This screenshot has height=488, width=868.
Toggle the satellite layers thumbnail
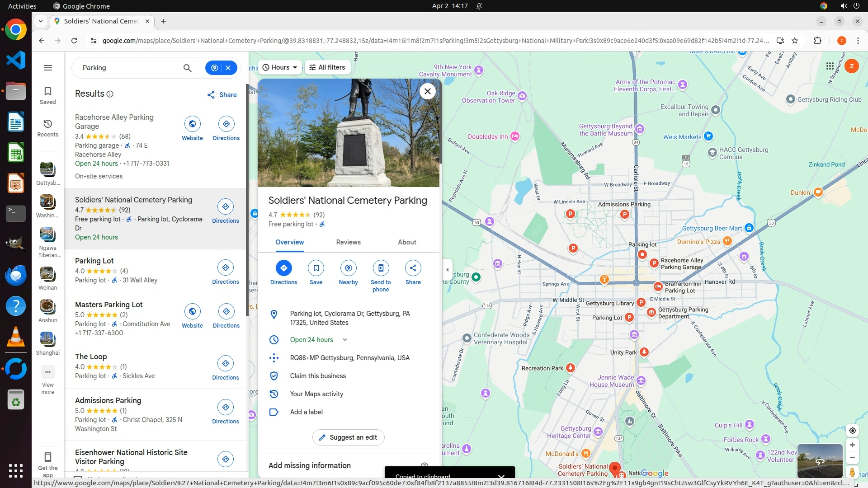(x=820, y=460)
